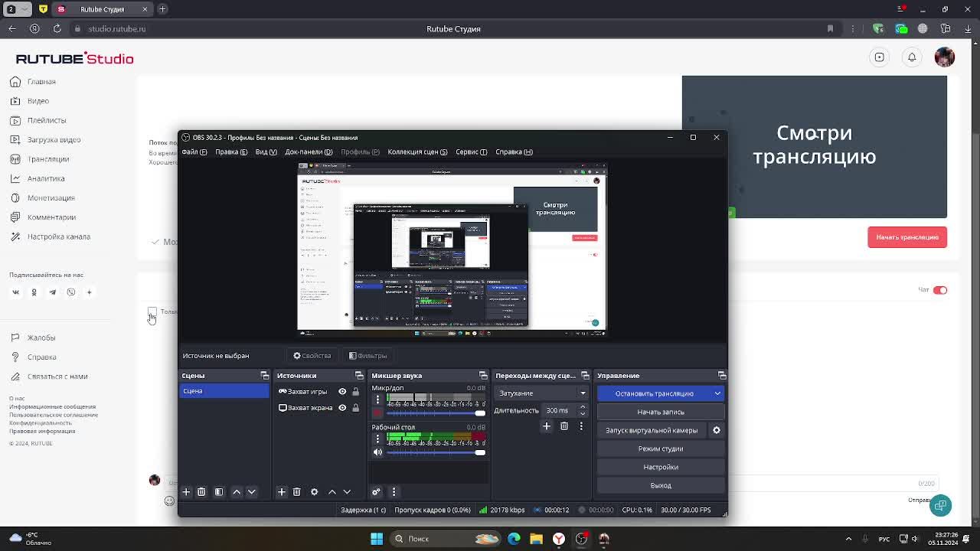Click red Начать трансляцию button on Rutube
Screen dimensions: 980x551
click(x=907, y=237)
